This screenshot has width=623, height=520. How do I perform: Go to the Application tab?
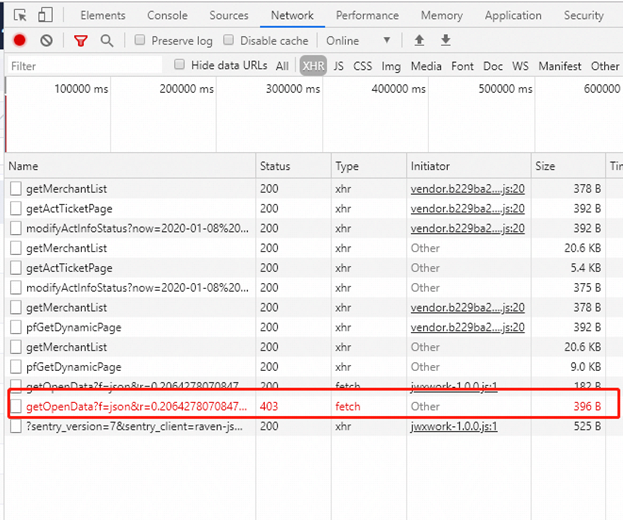[x=513, y=15]
